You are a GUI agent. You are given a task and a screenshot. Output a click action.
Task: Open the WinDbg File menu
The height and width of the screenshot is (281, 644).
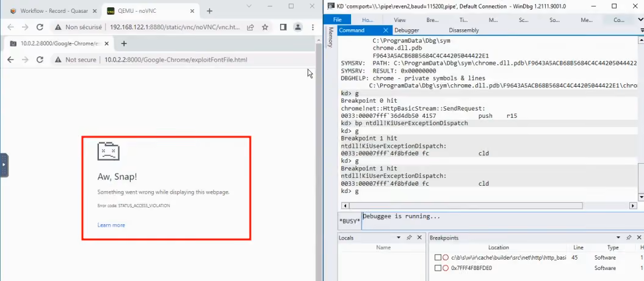click(337, 20)
